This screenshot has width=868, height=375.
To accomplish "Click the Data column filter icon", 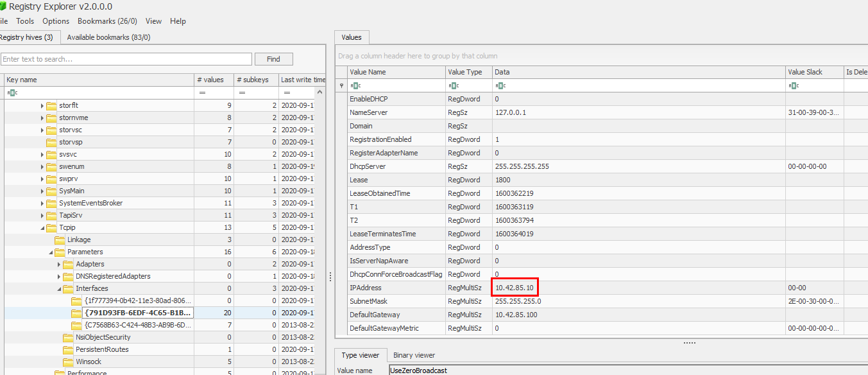I will (x=500, y=85).
